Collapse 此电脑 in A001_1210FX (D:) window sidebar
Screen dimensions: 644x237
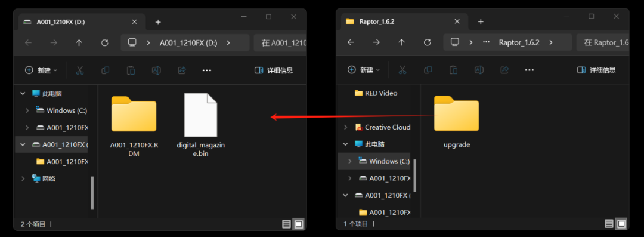(23, 93)
